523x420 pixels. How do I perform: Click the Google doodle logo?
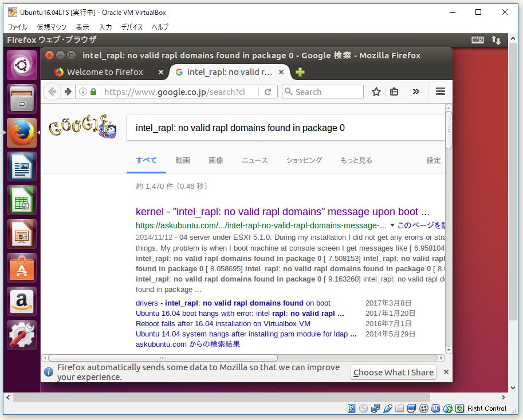[x=82, y=126]
